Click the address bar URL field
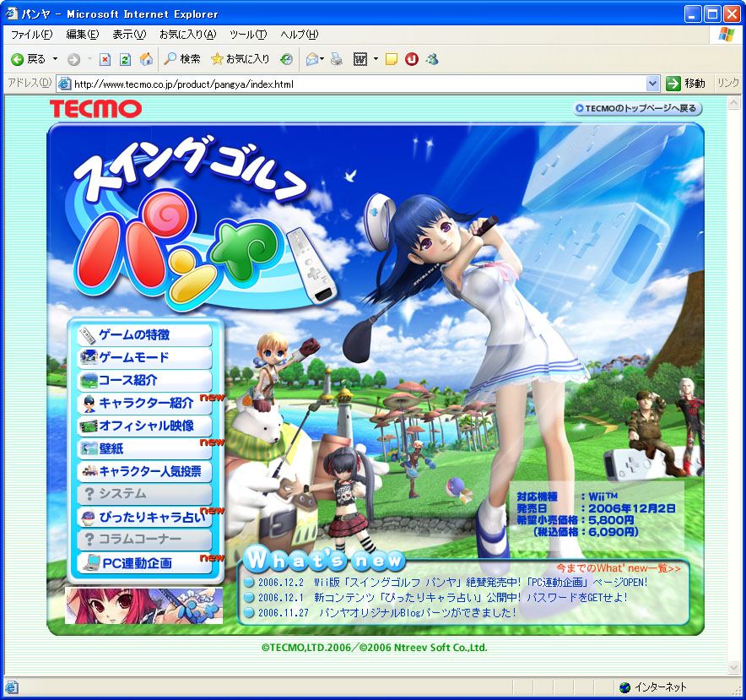Image resolution: width=746 pixels, height=700 pixels. (x=354, y=84)
